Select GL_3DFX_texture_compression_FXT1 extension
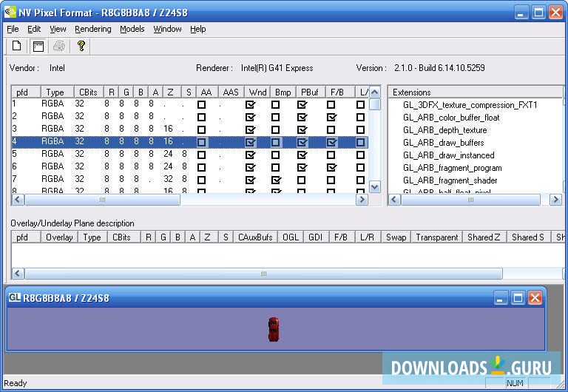568x392 pixels. [x=470, y=105]
